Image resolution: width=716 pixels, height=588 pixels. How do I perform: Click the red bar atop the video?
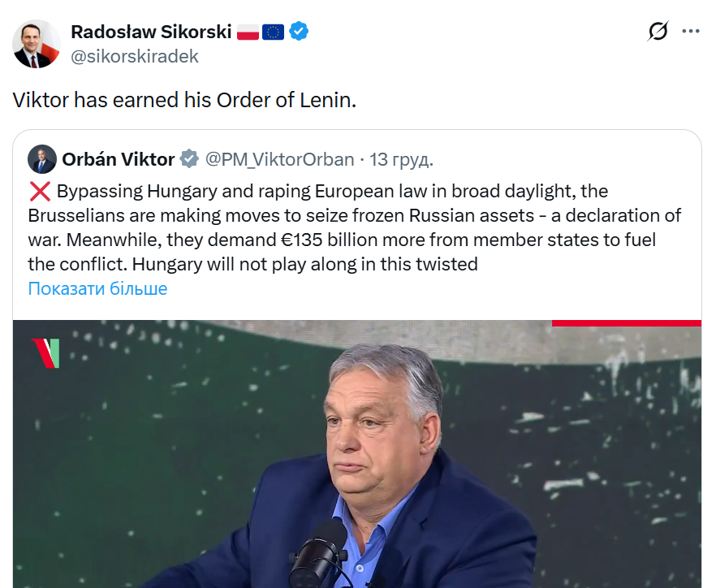click(x=626, y=323)
